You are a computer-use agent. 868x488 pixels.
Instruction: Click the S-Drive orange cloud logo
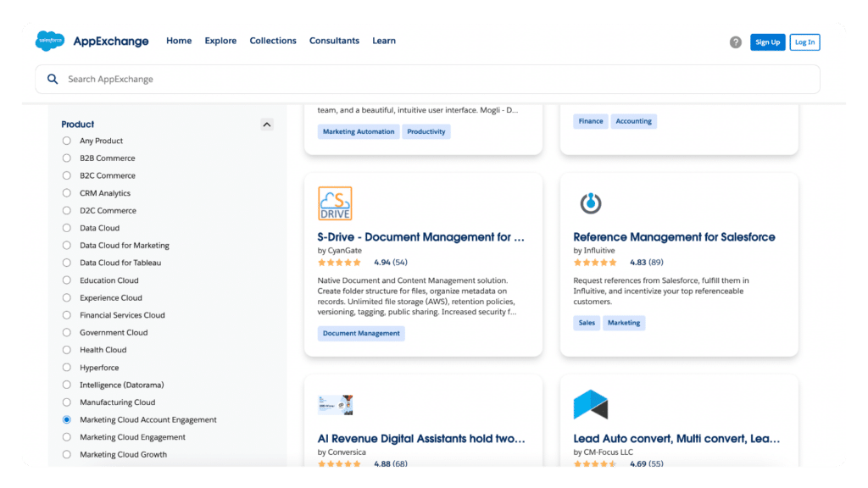tap(337, 202)
